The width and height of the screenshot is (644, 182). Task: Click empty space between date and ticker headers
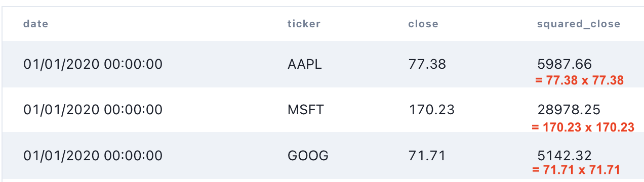click(x=167, y=24)
